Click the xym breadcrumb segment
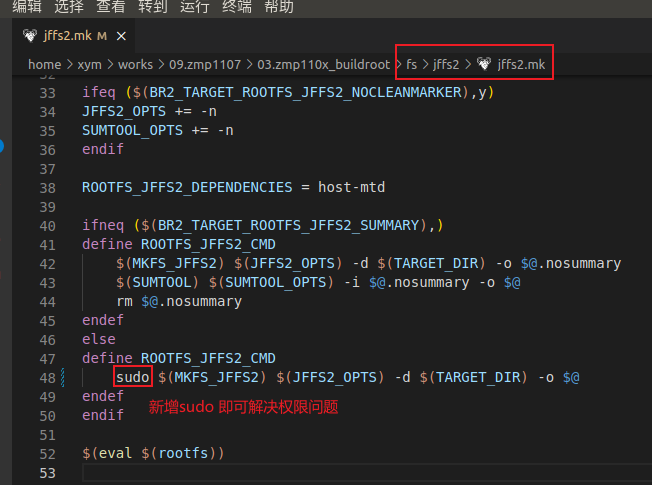The height and width of the screenshot is (485, 652). click(x=89, y=64)
